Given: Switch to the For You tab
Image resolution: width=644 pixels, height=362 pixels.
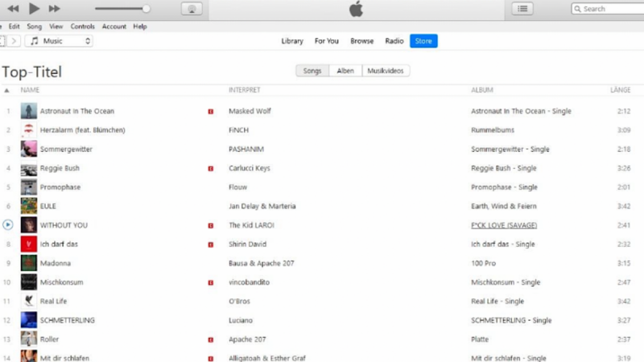Looking at the screenshot, I should (327, 41).
